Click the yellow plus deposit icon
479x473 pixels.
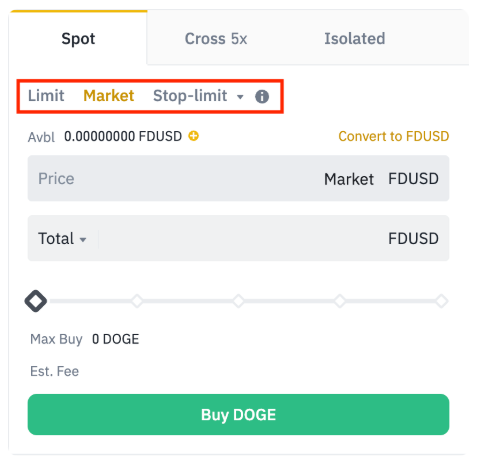click(194, 136)
